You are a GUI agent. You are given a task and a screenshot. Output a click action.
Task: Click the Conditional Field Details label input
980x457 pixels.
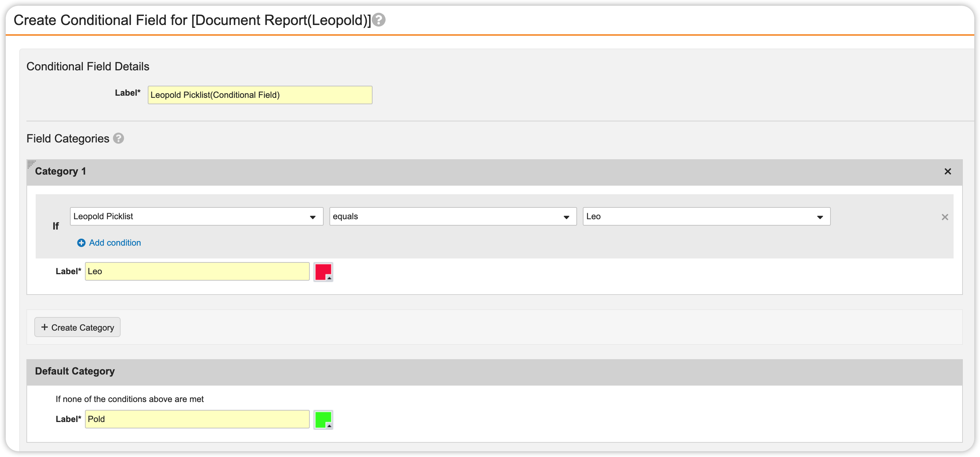pyautogui.click(x=260, y=95)
